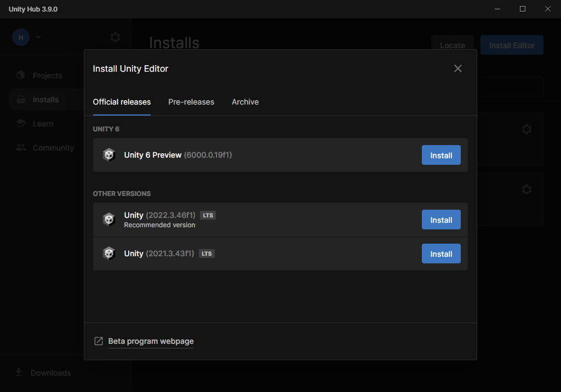Open Unity Hub preferences gear in sidebar
This screenshot has height=392, width=561.
click(115, 37)
